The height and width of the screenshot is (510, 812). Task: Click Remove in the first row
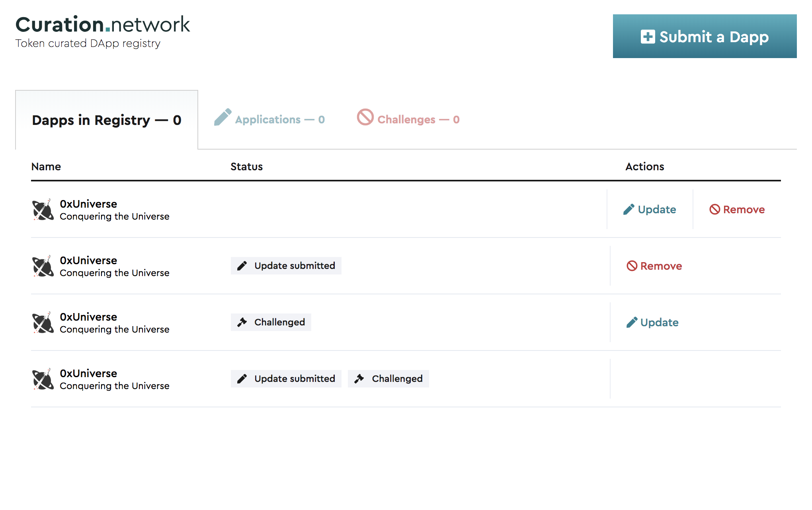coord(737,210)
